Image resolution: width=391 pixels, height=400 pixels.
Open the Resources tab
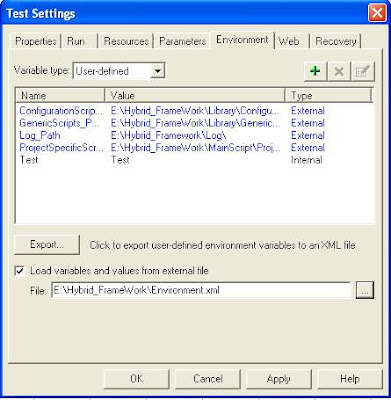click(126, 41)
